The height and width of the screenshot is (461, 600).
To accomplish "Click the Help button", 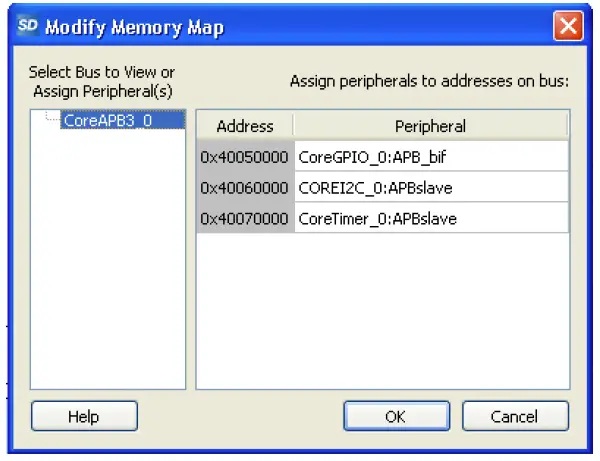I will [x=84, y=415].
